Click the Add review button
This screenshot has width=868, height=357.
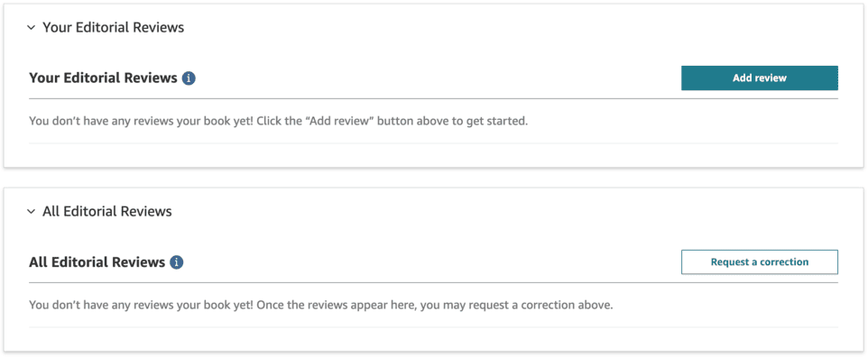point(760,78)
